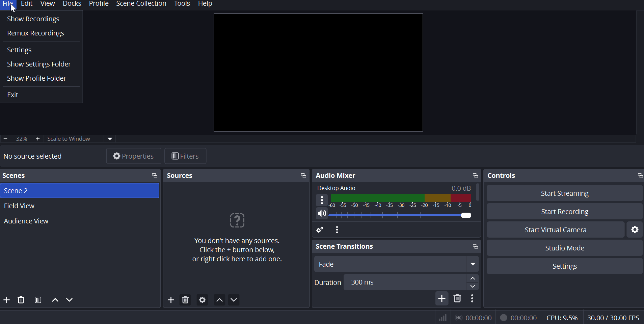Open scene filters icon in Scenes toolbar
Viewport: 644px width, 324px height.
[38, 300]
